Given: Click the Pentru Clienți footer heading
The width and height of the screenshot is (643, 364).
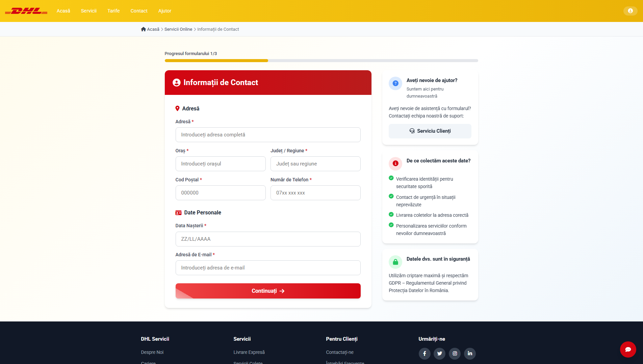Looking at the screenshot, I should click(342, 339).
